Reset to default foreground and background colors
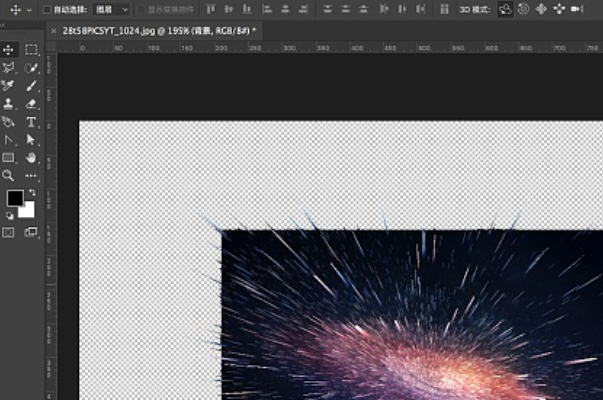Screen dimensions: 603x400 point(10,216)
